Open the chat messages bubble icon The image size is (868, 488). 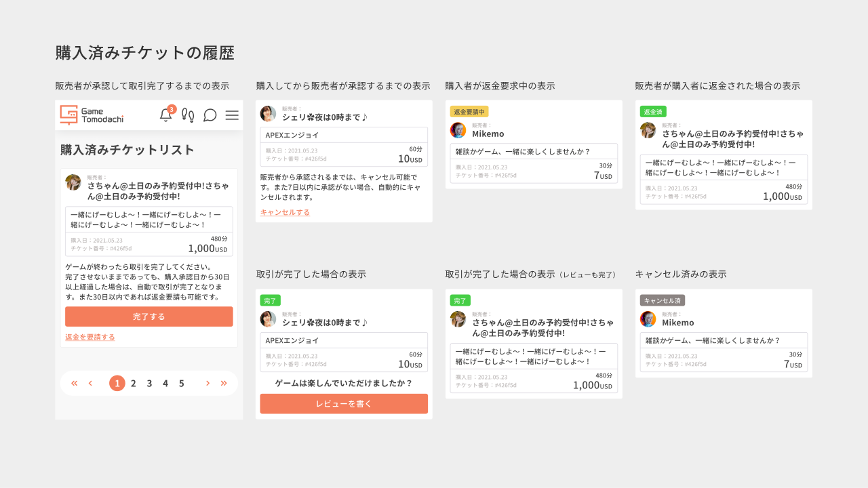coord(210,115)
